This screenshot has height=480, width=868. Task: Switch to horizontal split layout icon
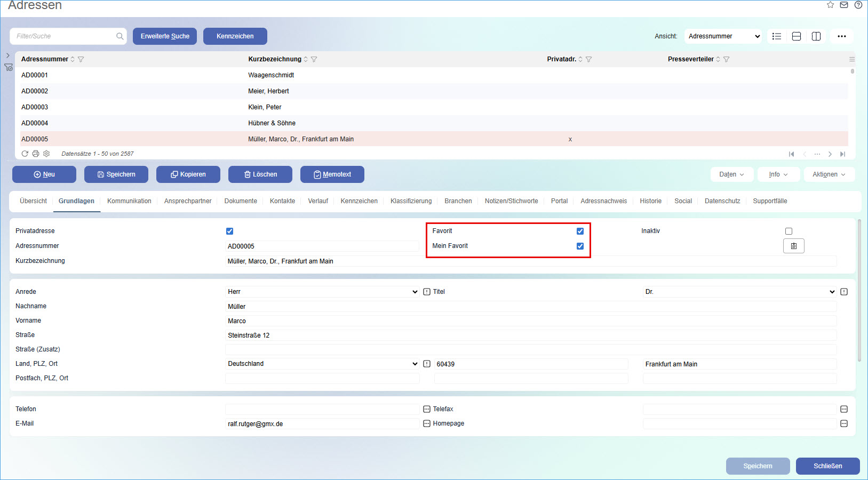(797, 36)
